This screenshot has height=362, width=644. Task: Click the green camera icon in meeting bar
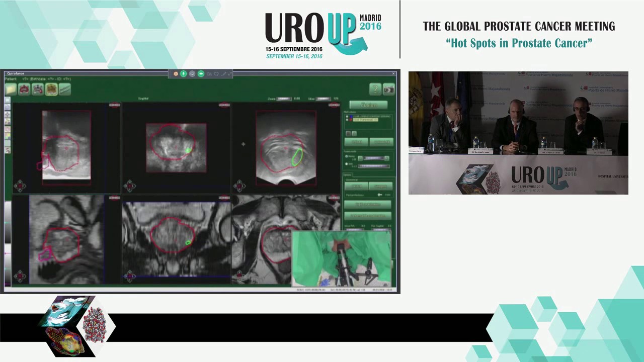(201, 74)
